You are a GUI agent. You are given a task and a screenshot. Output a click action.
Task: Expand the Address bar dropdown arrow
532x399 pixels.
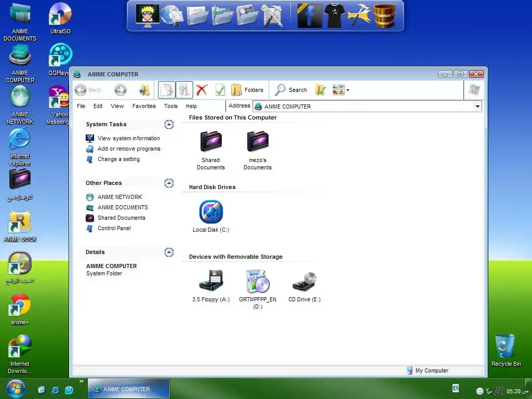coord(477,107)
